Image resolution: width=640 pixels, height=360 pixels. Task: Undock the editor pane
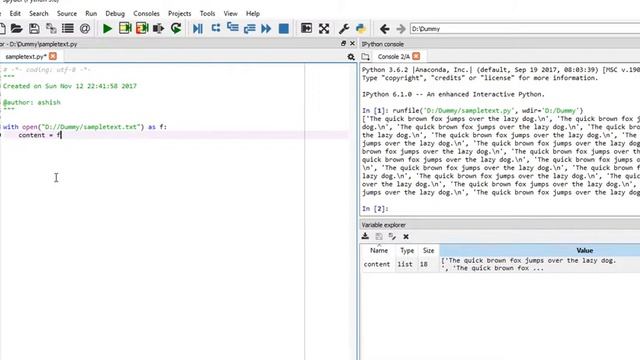[x=343, y=43]
